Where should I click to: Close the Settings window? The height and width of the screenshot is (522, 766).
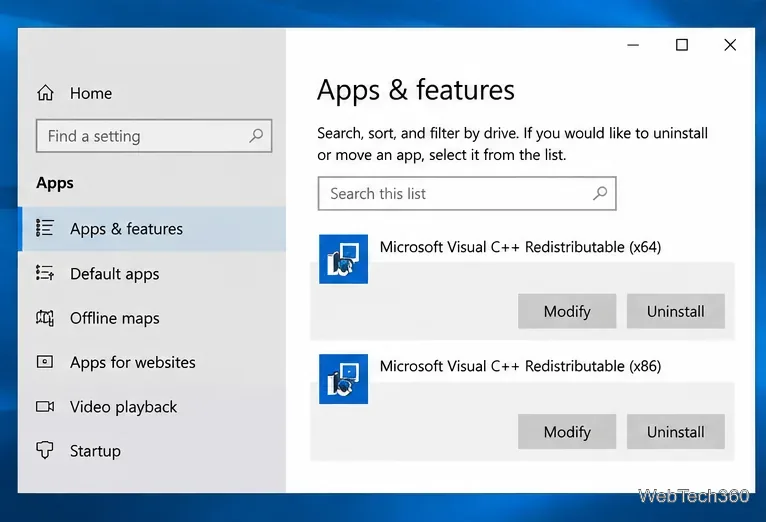[730, 45]
